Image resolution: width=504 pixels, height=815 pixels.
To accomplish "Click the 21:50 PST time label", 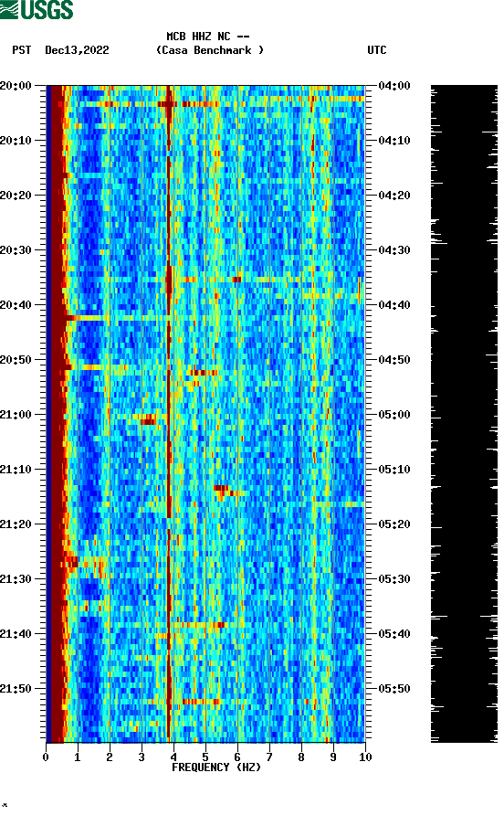I will pos(16,689).
